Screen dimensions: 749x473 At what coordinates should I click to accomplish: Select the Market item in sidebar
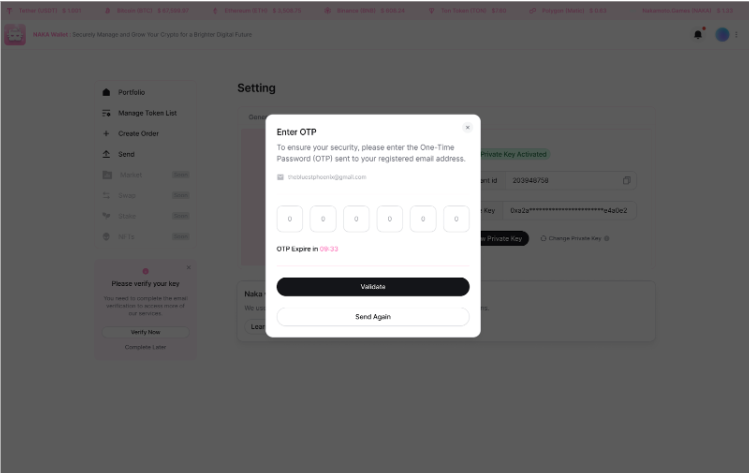pos(131,174)
